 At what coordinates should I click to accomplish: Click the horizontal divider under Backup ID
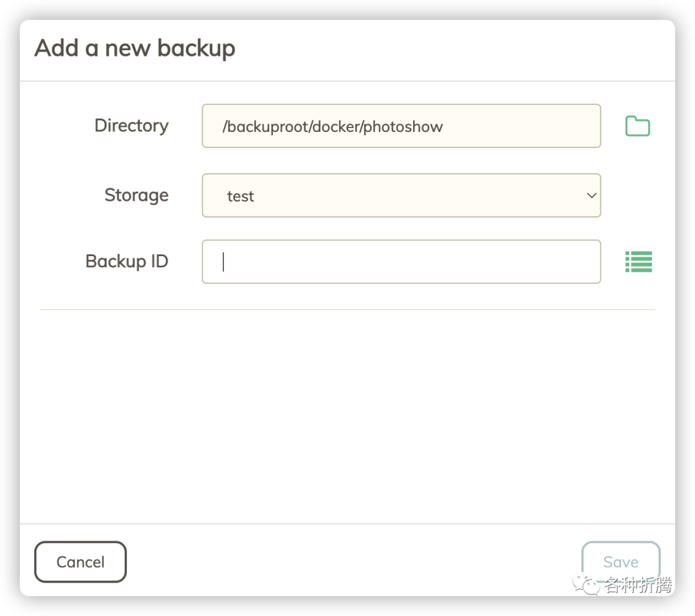point(347,310)
